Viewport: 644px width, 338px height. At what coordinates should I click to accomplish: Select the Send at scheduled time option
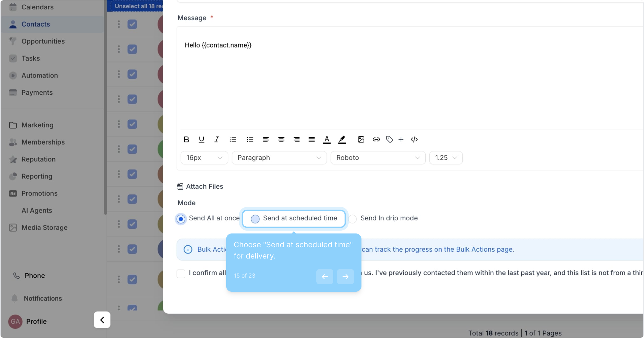coord(255,219)
